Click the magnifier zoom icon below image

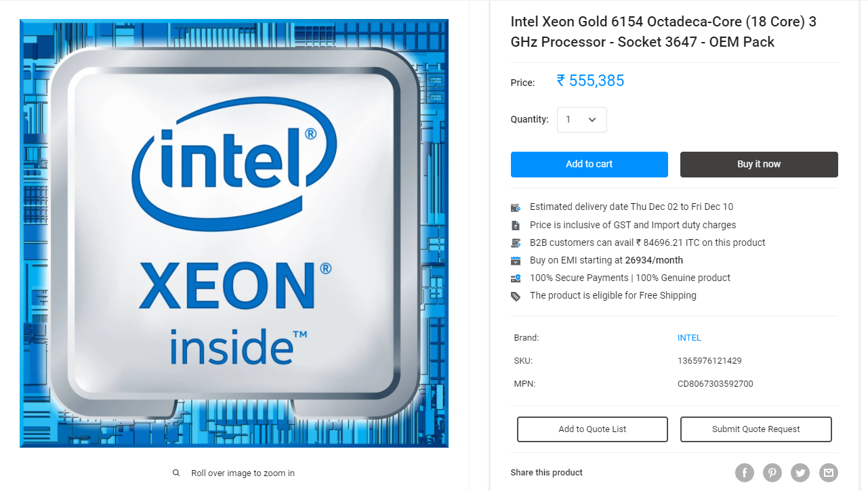click(x=176, y=473)
